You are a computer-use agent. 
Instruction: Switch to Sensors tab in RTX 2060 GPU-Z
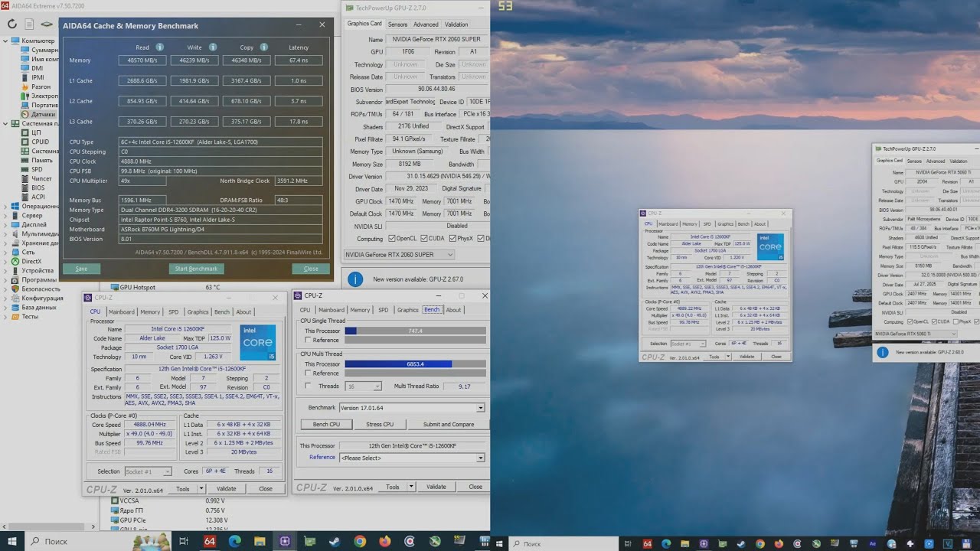[x=397, y=24]
